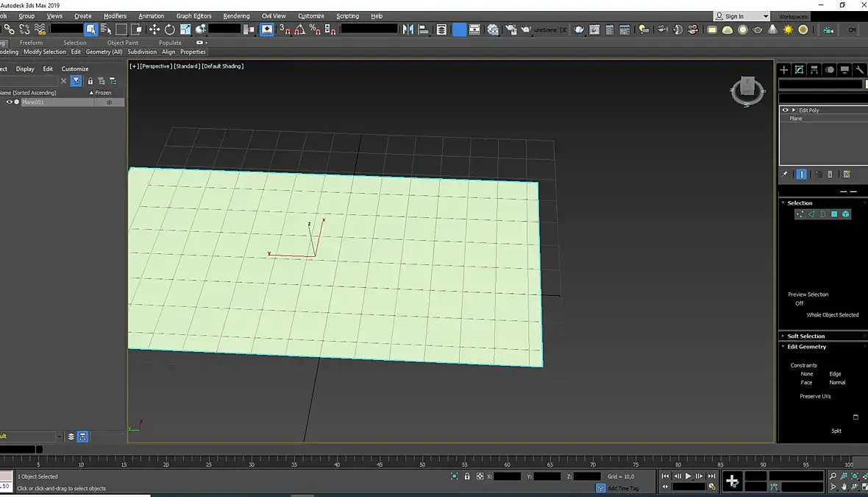Choose Polygon sub-object level in Selection
The width and height of the screenshot is (868, 497).
coord(834,214)
